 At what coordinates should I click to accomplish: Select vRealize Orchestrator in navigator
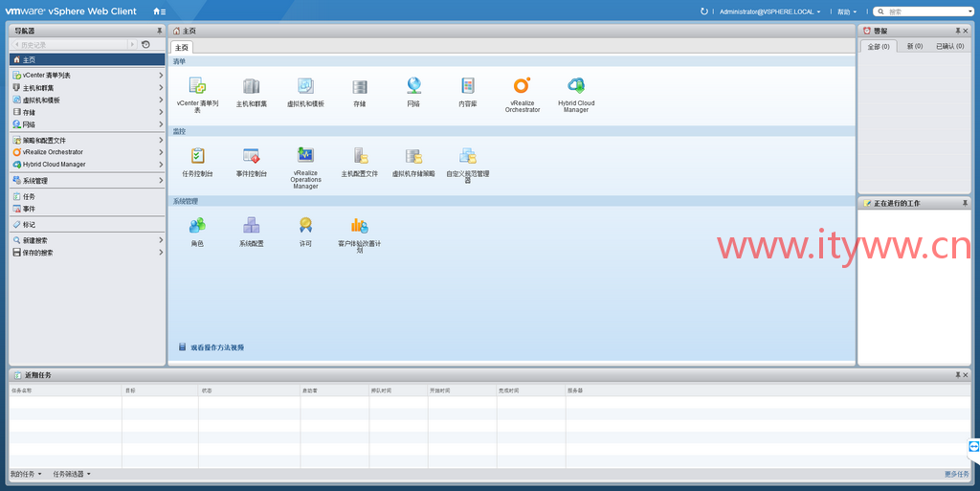point(87,152)
